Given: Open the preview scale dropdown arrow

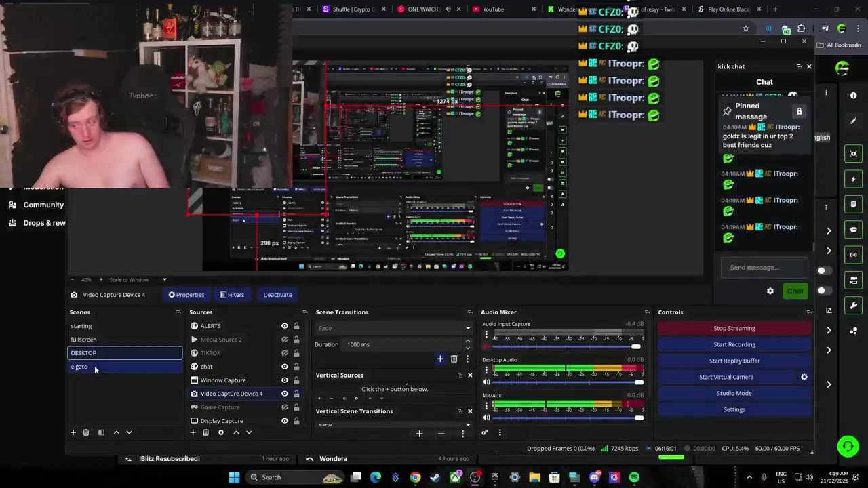Looking at the screenshot, I should tap(164, 280).
